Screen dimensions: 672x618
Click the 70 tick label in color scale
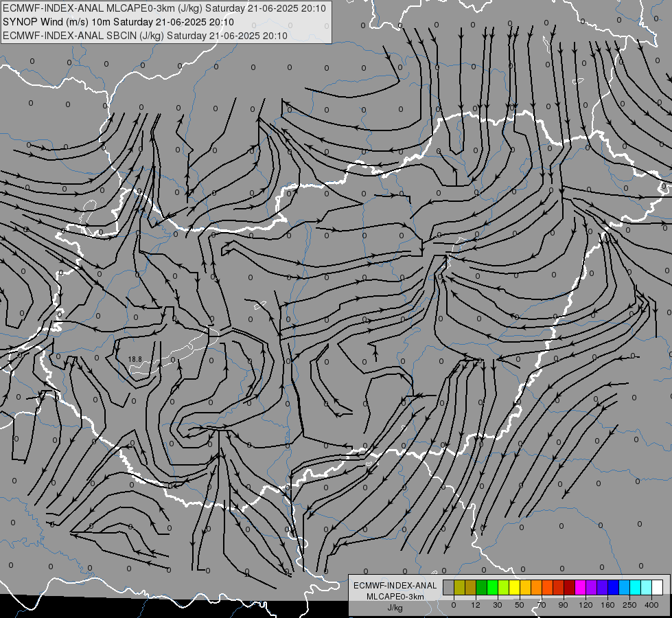(542, 605)
